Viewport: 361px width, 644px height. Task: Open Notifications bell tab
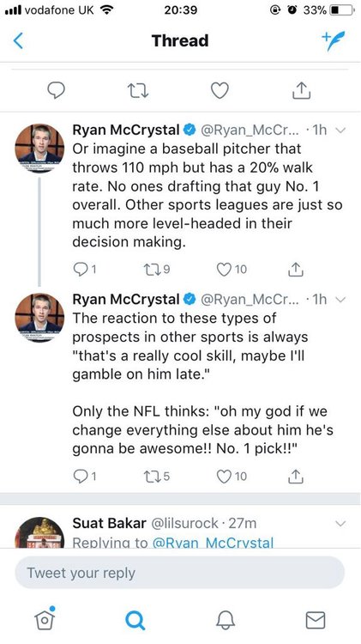[x=226, y=619]
